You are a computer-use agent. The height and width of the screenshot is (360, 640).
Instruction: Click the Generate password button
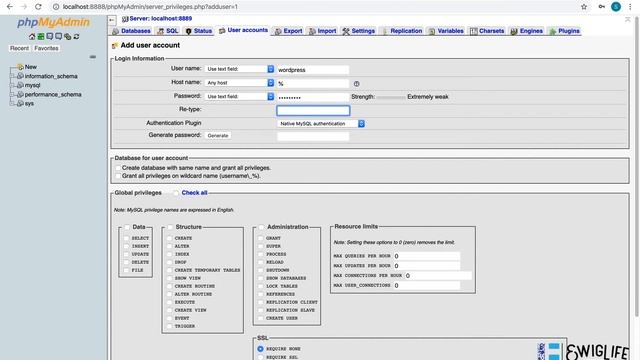pyautogui.click(x=218, y=136)
